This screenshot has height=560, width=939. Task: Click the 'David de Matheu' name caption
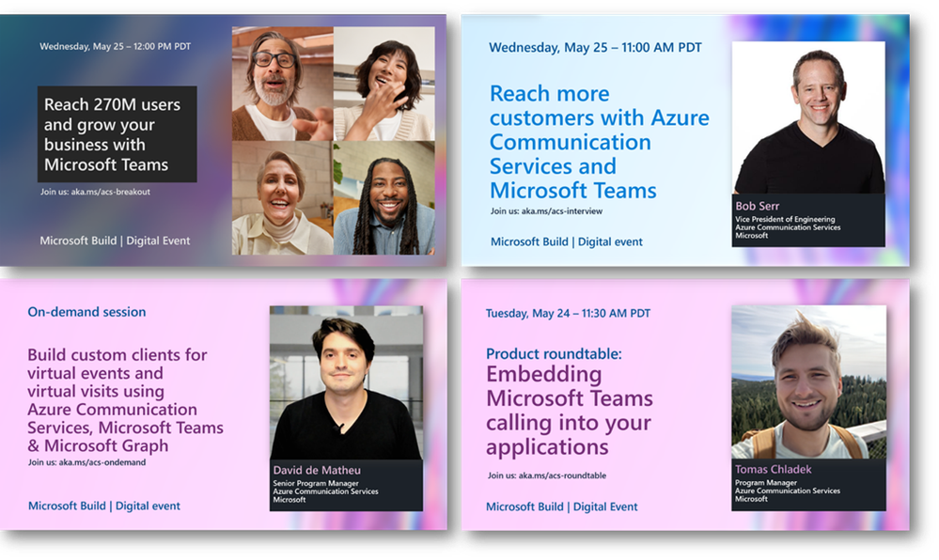pyautogui.click(x=317, y=470)
